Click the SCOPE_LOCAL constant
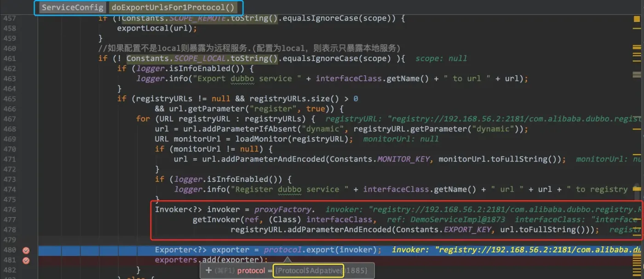Screen dimensions: 644x279 click(x=200, y=58)
